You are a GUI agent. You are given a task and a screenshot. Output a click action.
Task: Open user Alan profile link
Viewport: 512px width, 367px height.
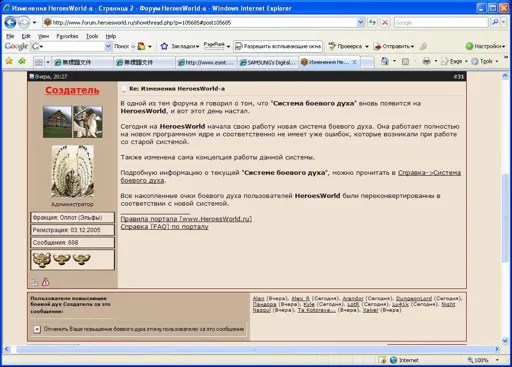tap(258, 298)
